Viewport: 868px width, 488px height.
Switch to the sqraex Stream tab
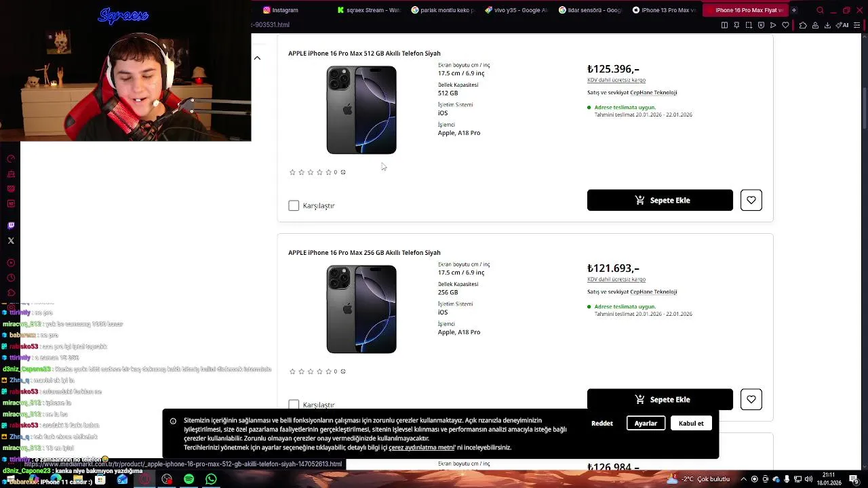coord(370,10)
